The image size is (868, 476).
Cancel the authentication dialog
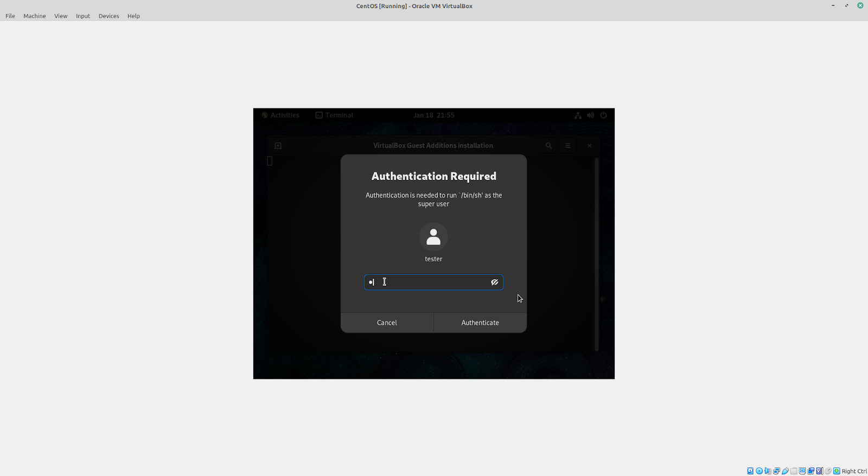click(387, 323)
